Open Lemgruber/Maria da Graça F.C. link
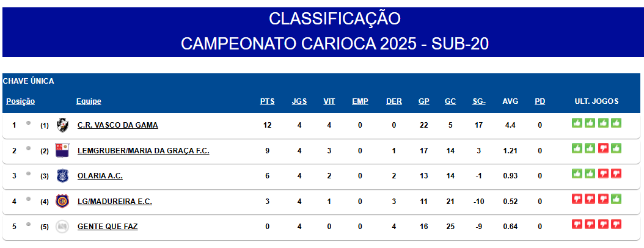Screen dimensions: 644x248 point(143,151)
